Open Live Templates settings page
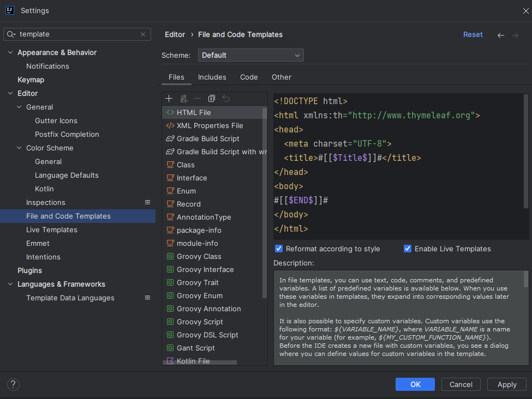 [x=52, y=230]
